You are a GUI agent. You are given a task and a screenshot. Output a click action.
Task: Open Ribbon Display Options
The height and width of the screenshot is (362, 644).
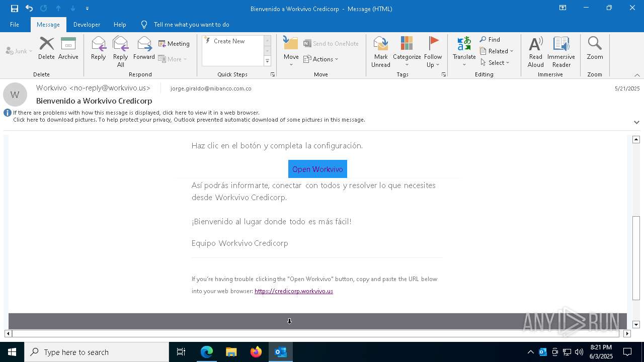tap(562, 8)
